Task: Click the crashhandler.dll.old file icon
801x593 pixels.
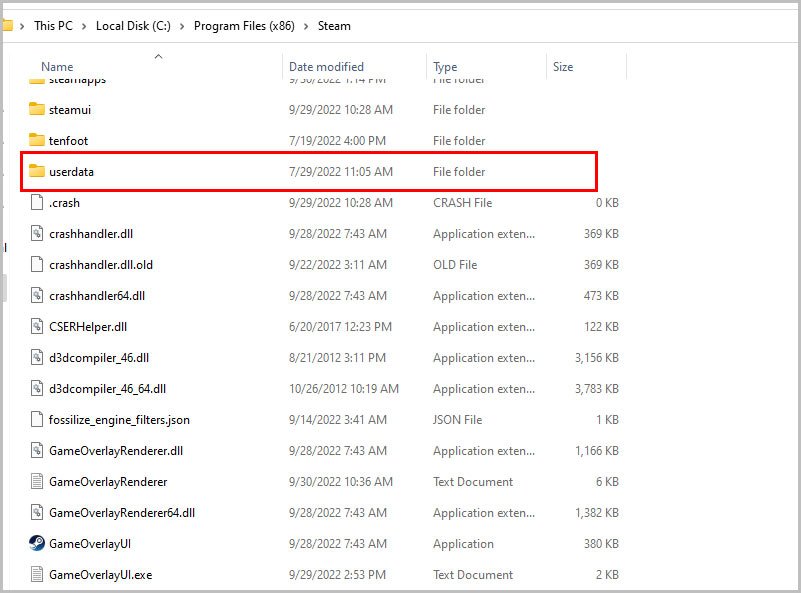Action: pyautogui.click(x=37, y=265)
